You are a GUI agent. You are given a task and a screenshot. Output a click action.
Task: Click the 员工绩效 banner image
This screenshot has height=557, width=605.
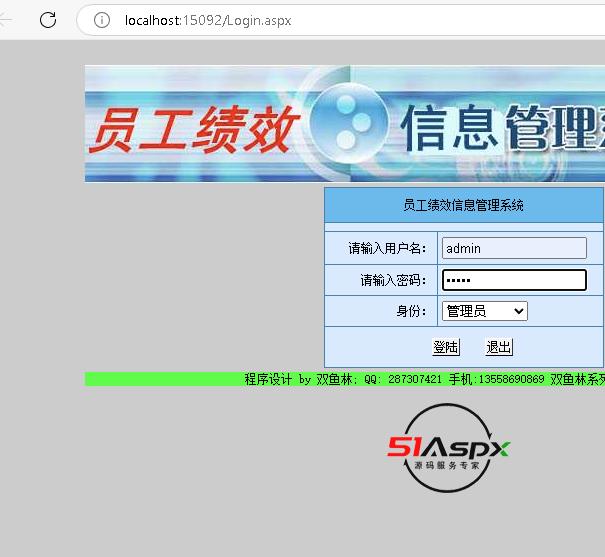(x=345, y=123)
